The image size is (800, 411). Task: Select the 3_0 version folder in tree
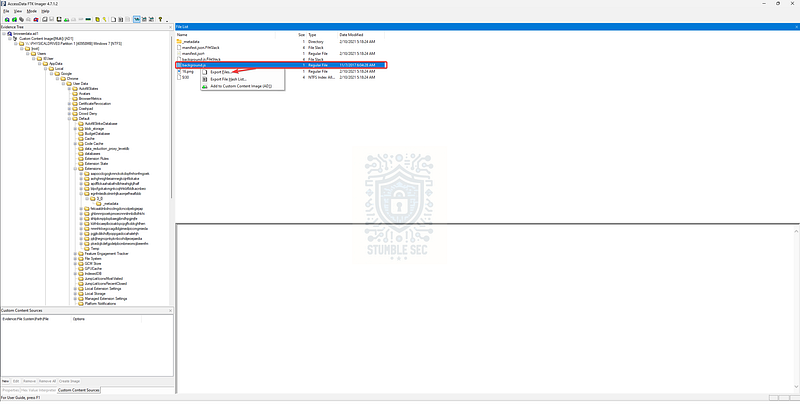coord(99,198)
